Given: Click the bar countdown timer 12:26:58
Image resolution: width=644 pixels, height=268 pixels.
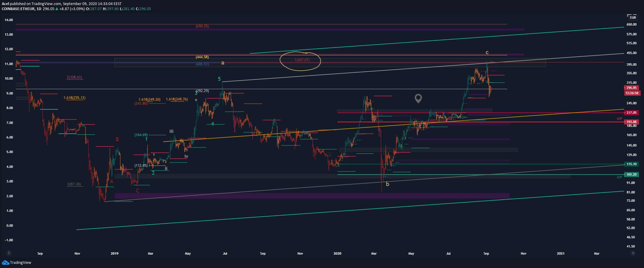Looking at the screenshot, I should pos(632,93).
